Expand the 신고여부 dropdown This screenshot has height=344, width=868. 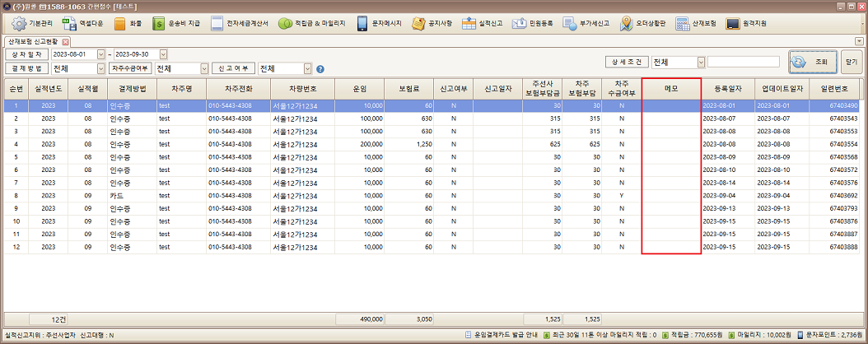pyautogui.click(x=308, y=69)
